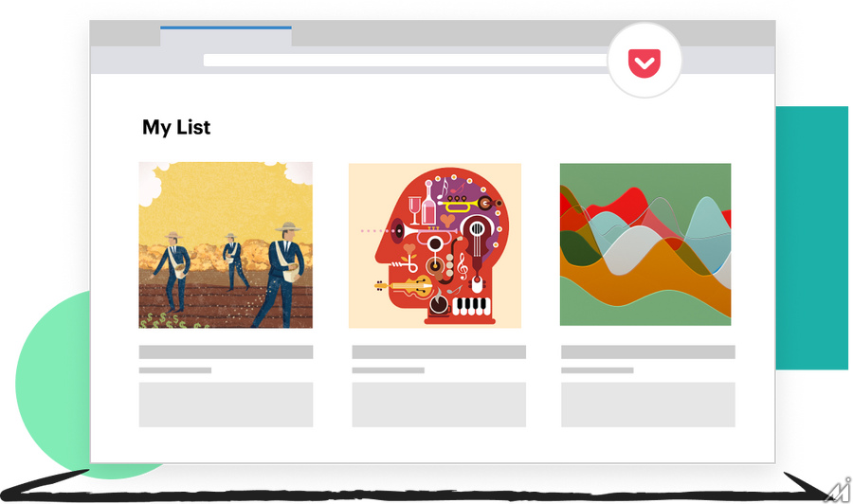Click the My List heading
Viewport: 853px width, 504px height.
click(176, 127)
